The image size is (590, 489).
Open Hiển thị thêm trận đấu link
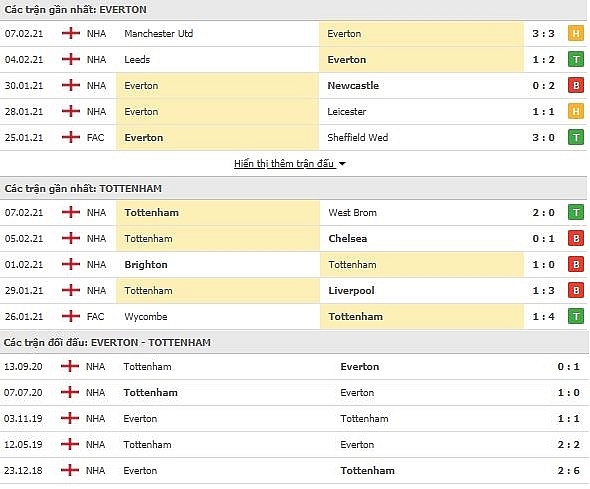[x=284, y=164]
